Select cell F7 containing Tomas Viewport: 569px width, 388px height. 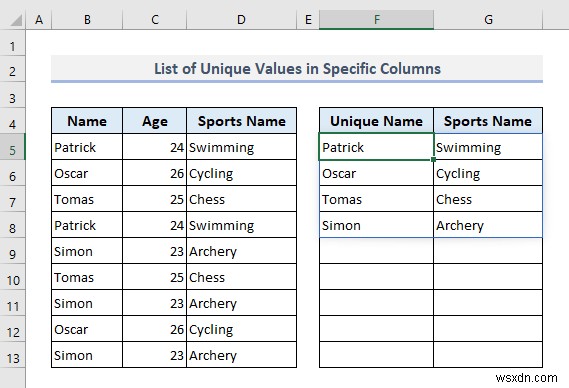coord(377,199)
